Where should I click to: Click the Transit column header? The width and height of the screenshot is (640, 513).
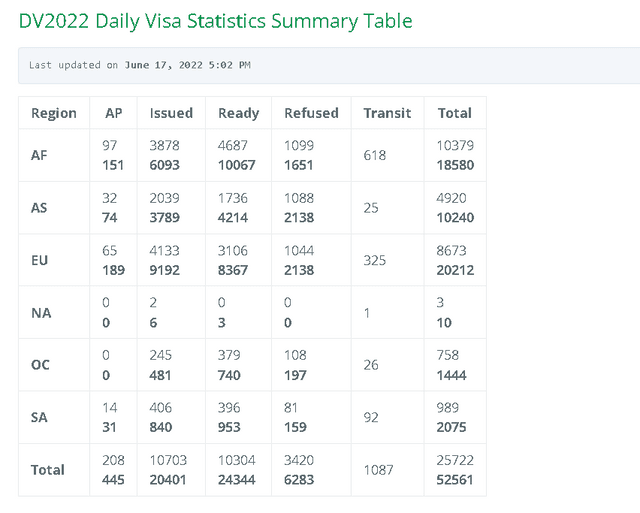tap(387, 113)
